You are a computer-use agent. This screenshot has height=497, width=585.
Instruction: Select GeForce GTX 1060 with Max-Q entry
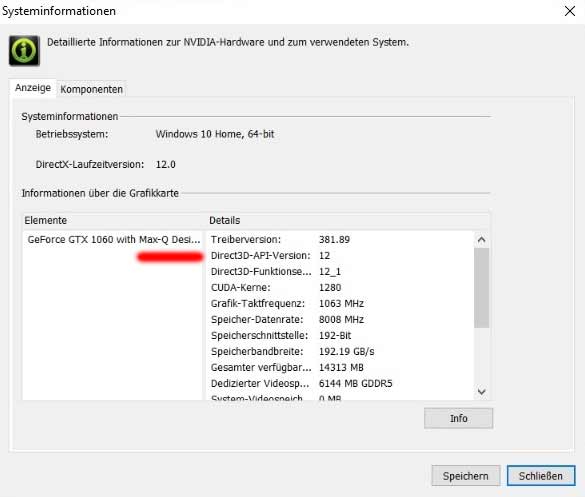click(114, 240)
